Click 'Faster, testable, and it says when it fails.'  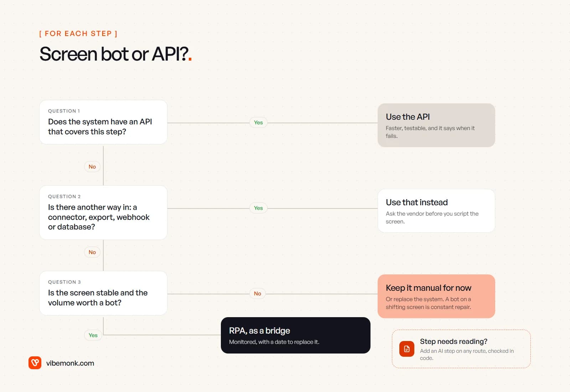(430, 132)
